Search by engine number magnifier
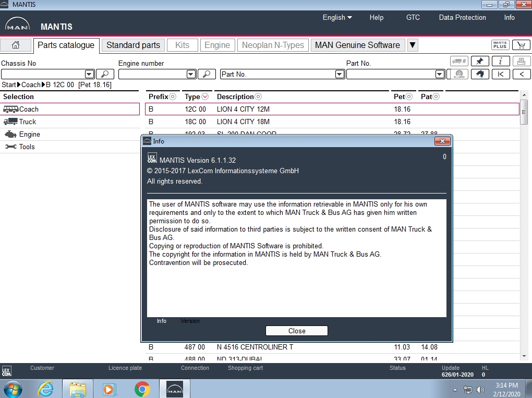532x398 pixels. 207,74
